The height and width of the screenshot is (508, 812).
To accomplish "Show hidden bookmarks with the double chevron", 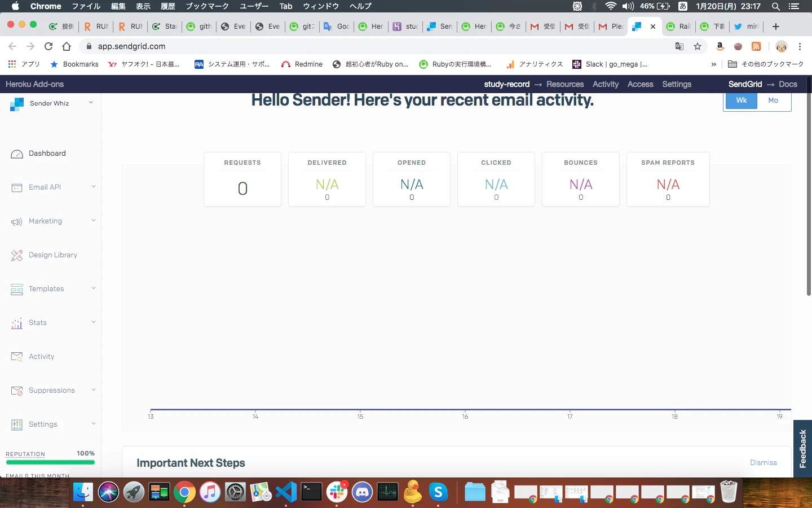I will [x=714, y=64].
